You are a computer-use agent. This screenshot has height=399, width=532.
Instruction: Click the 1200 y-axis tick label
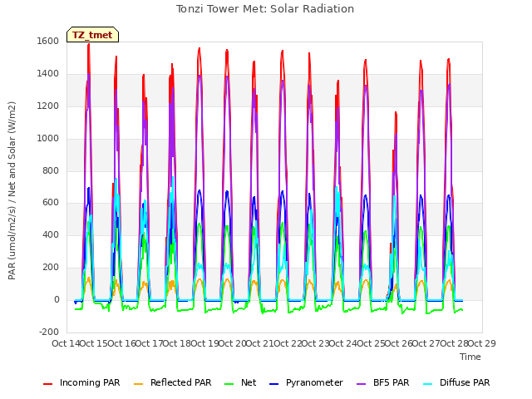(48, 106)
